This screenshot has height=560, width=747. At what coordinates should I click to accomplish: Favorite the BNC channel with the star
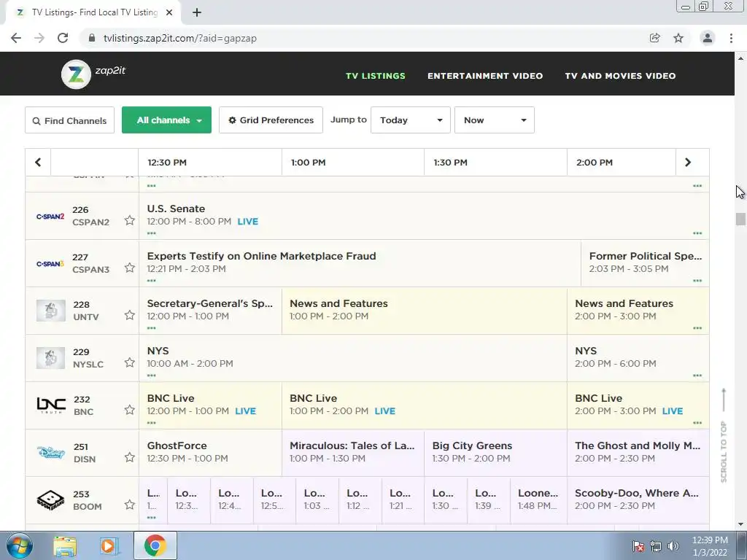point(130,410)
